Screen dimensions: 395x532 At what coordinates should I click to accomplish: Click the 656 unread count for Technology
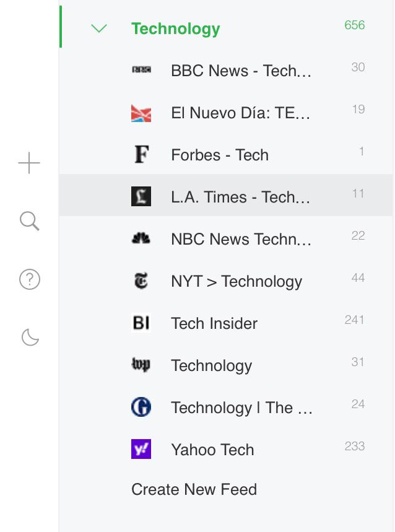[x=355, y=25]
